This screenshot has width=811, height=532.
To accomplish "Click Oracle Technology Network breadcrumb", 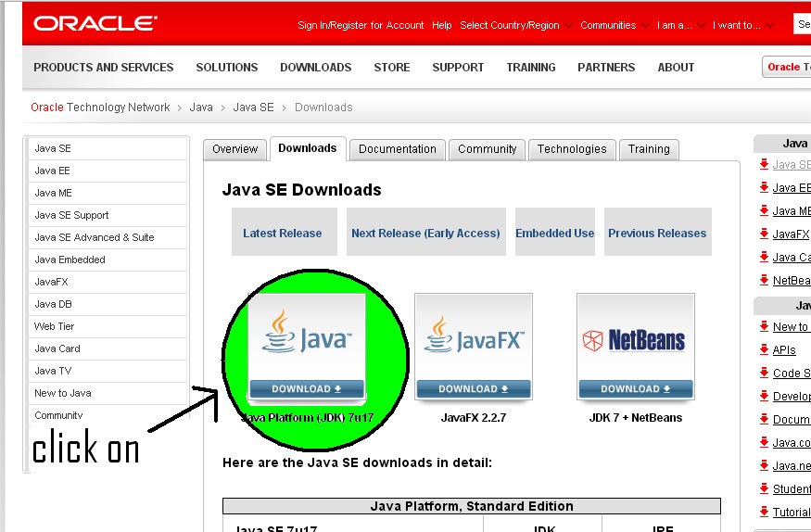I will [100, 107].
